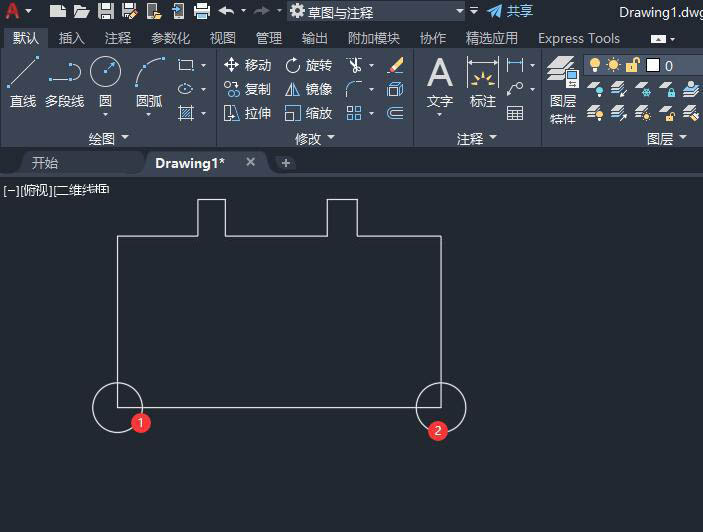The width and height of the screenshot is (703, 532).
Task: Select the Arc (圆弧) tool
Action: point(149,81)
